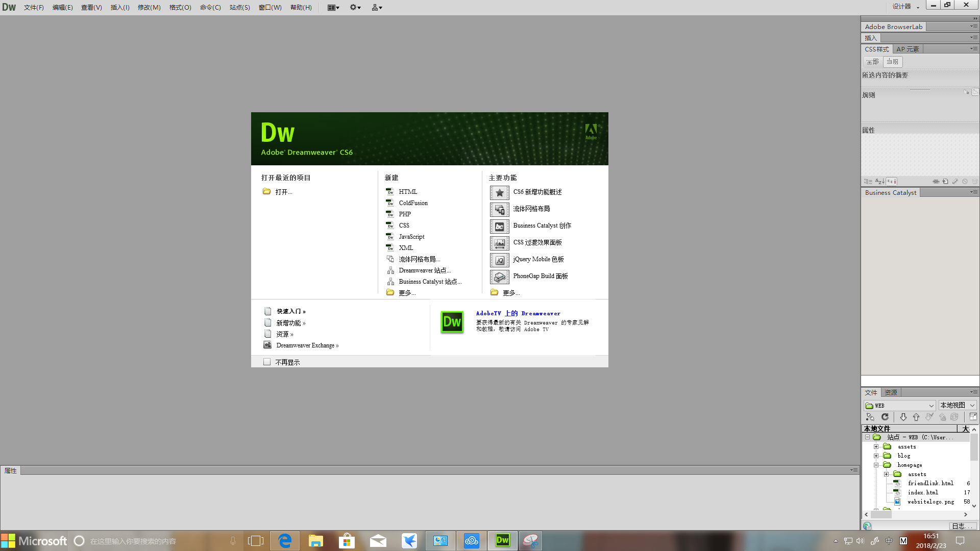Viewport: 980px width, 551px height.
Task: Click the 日志... button
Action: 963,526
